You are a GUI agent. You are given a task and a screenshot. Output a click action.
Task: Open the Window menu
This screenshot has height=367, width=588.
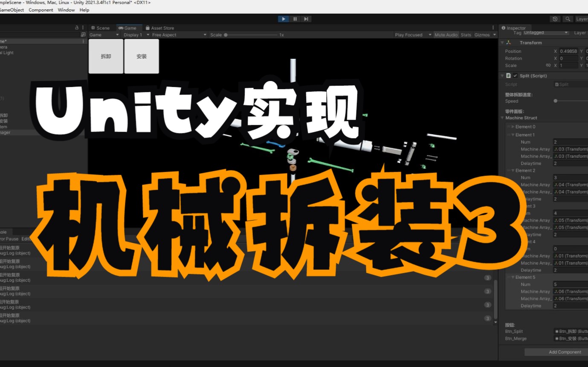click(66, 10)
